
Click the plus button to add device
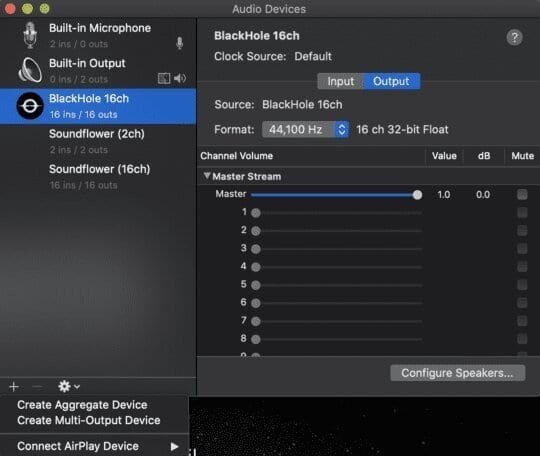[x=14, y=387]
